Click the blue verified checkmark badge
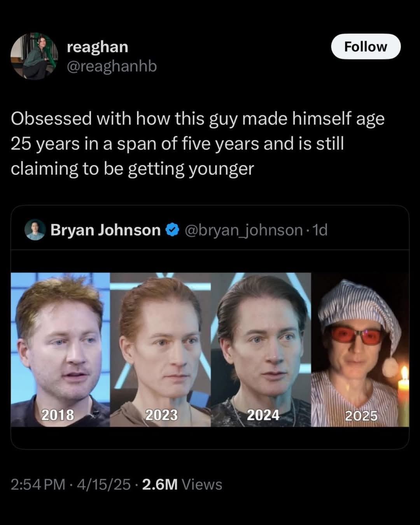This screenshot has height=525, width=420. [x=172, y=230]
